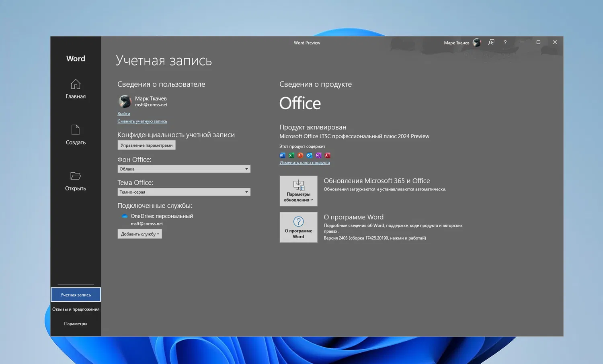Click the Outlook icon under product contents
603x364 pixels.
click(x=309, y=155)
